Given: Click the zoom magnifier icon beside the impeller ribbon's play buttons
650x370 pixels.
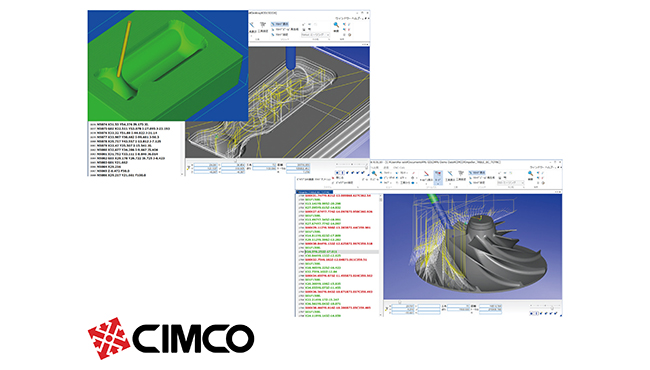Looking at the screenshot, I should [x=374, y=173].
